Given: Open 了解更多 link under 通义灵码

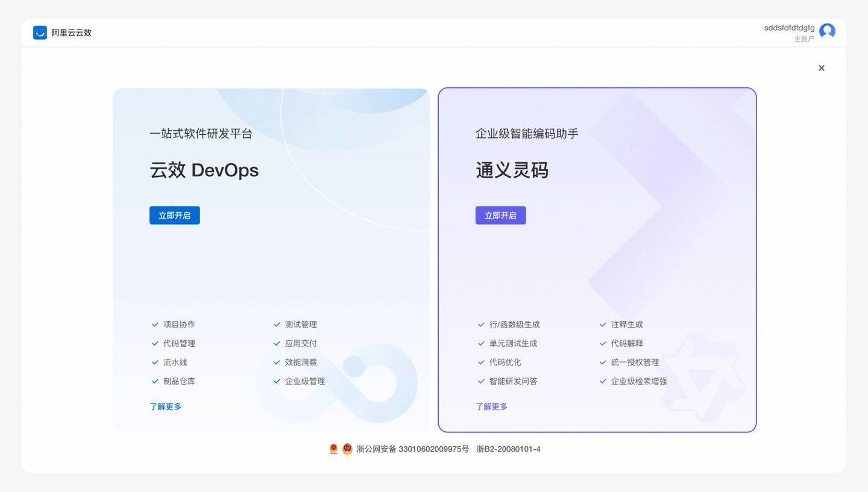Looking at the screenshot, I should pyautogui.click(x=492, y=406).
